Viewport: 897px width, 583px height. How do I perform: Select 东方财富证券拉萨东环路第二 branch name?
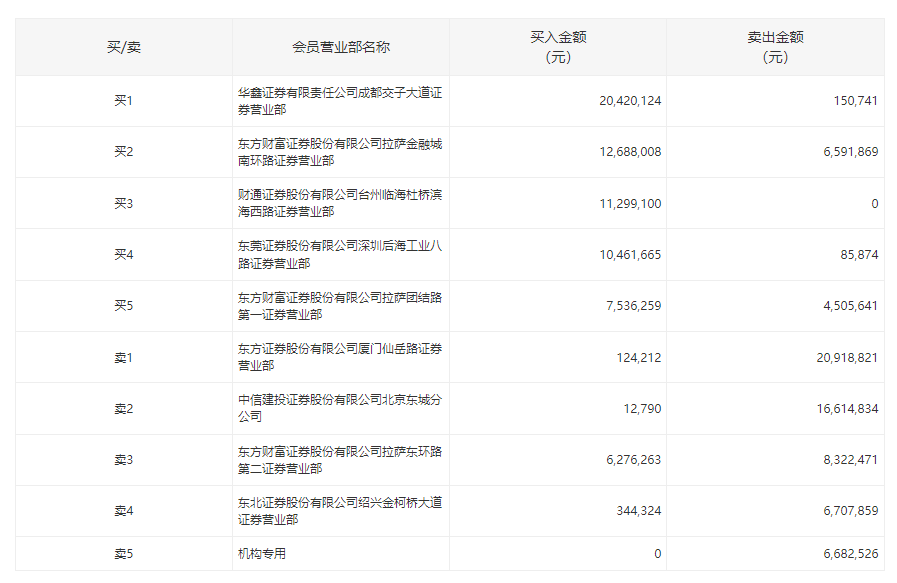pyautogui.click(x=340, y=459)
